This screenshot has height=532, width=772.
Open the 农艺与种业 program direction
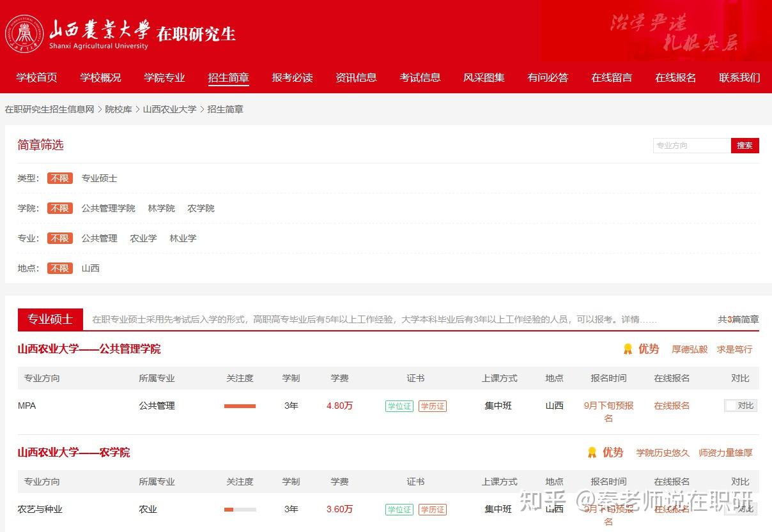[40, 509]
